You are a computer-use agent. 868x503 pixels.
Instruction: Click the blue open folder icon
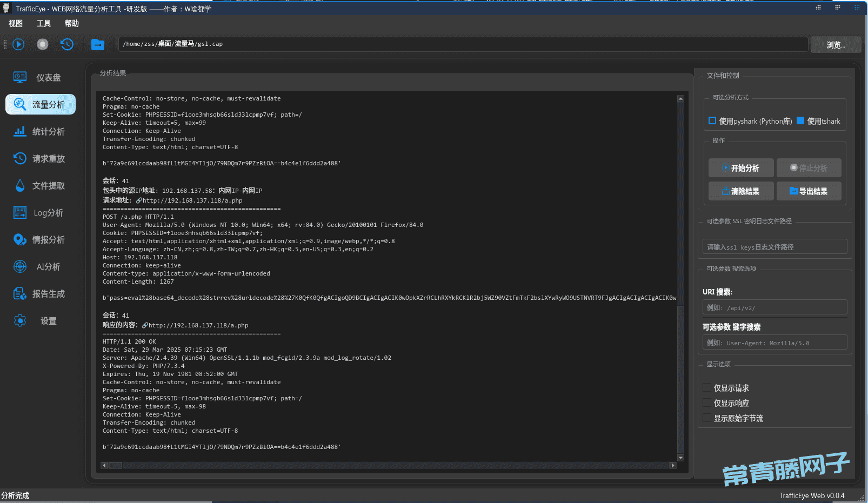click(98, 44)
